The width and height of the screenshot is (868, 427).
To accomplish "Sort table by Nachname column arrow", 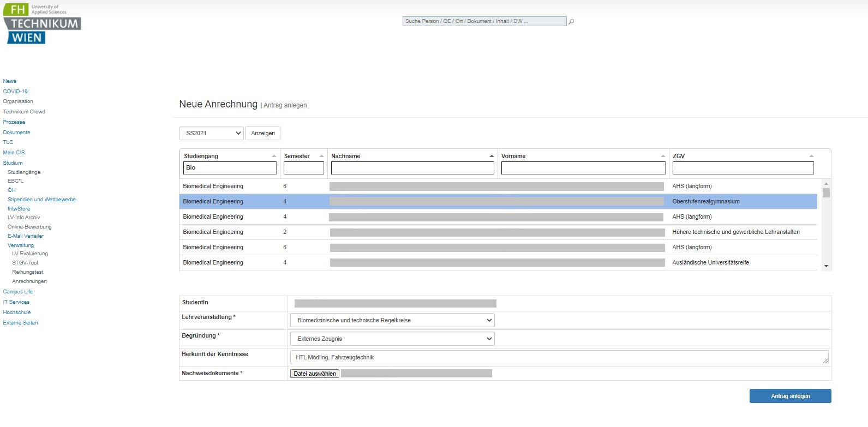I will point(491,157).
